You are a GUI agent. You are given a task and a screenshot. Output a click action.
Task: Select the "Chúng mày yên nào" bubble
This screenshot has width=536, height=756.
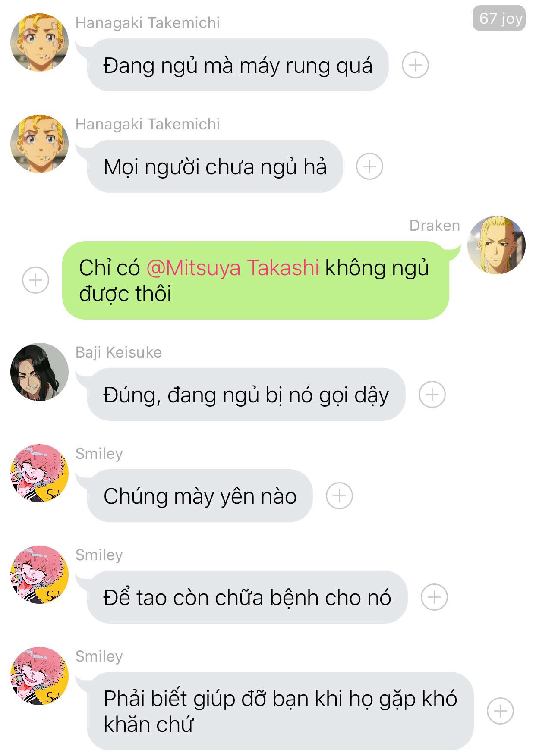tap(200, 496)
